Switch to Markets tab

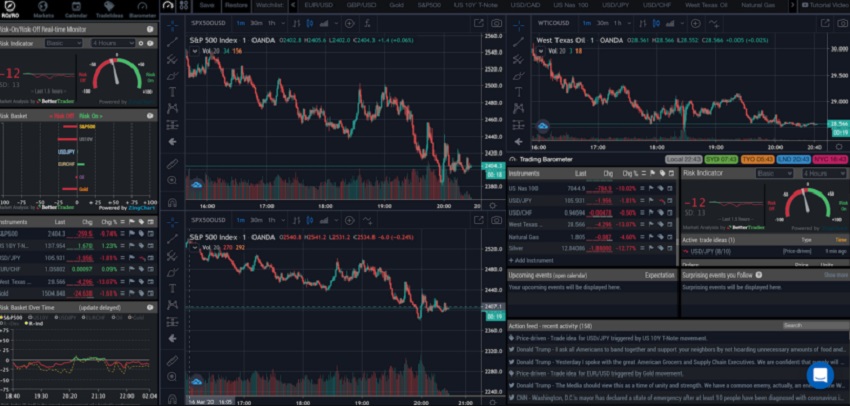(43, 9)
